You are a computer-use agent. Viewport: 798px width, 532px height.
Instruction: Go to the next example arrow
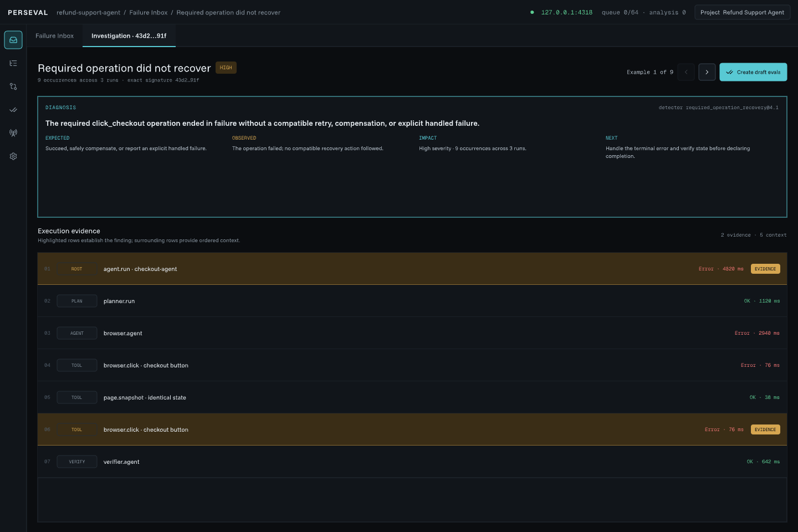(x=707, y=72)
